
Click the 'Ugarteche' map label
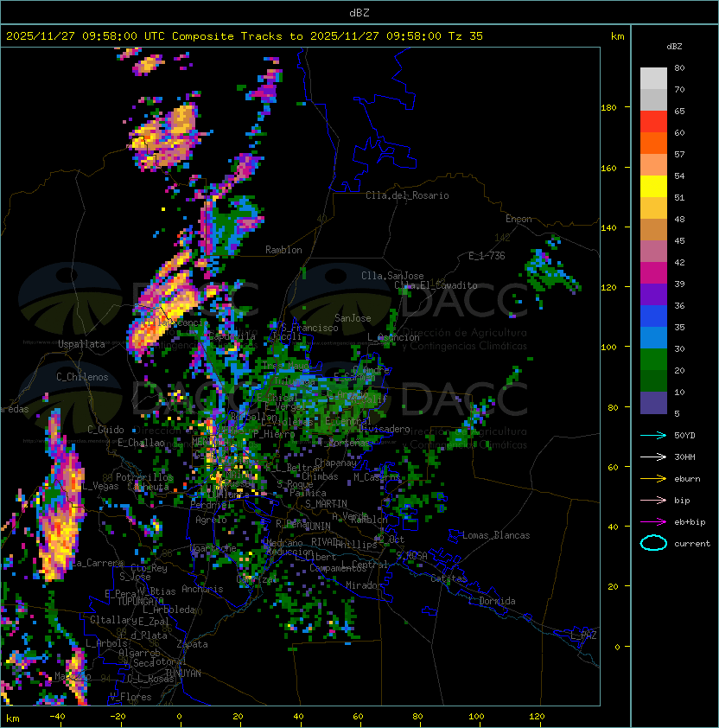[x=213, y=548]
